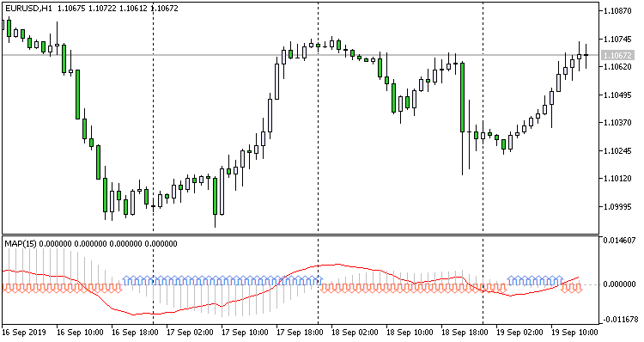The image size is (644, 342).
Task: Click the 18 Sep 02:00 time label
Action: 355,333
